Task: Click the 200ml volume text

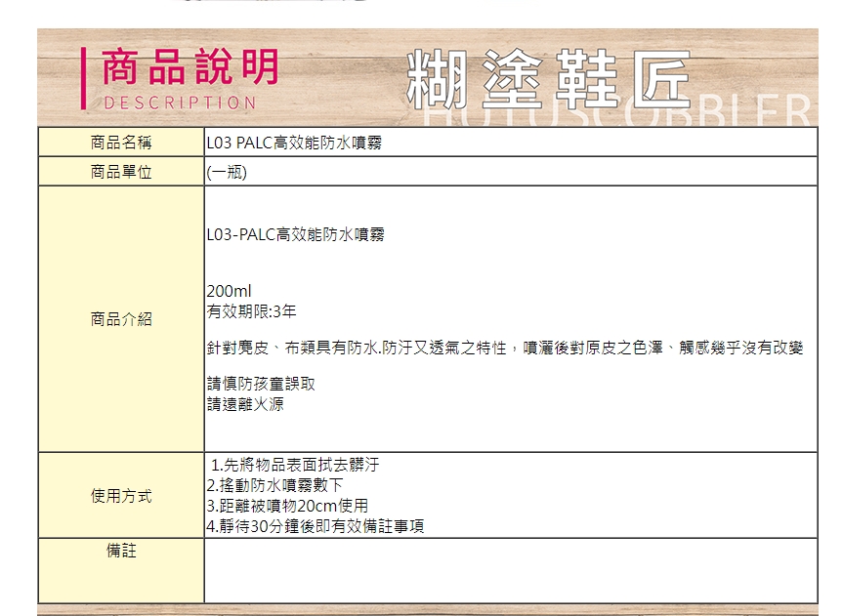Action: coord(230,292)
